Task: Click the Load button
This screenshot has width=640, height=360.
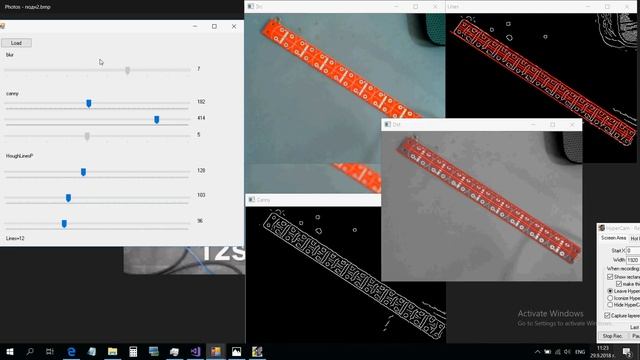Action: [x=16, y=43]
